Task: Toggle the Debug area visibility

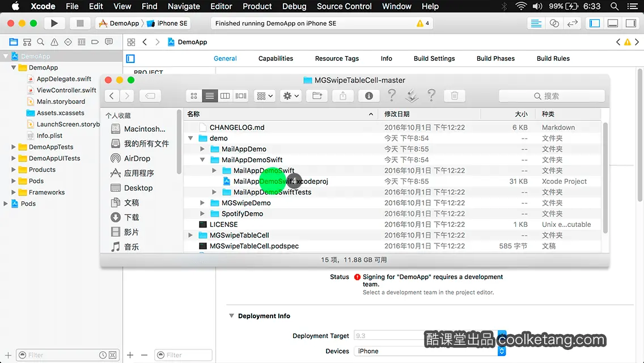Action: coord(613,23)
